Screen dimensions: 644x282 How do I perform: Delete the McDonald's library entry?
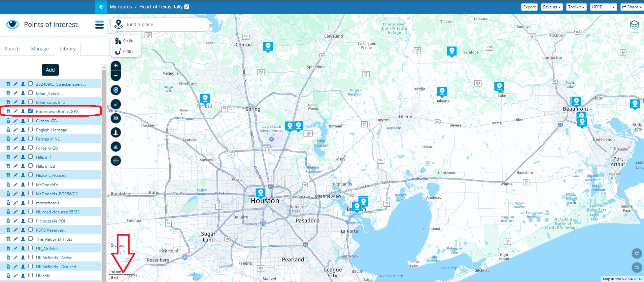click(8, 185)
